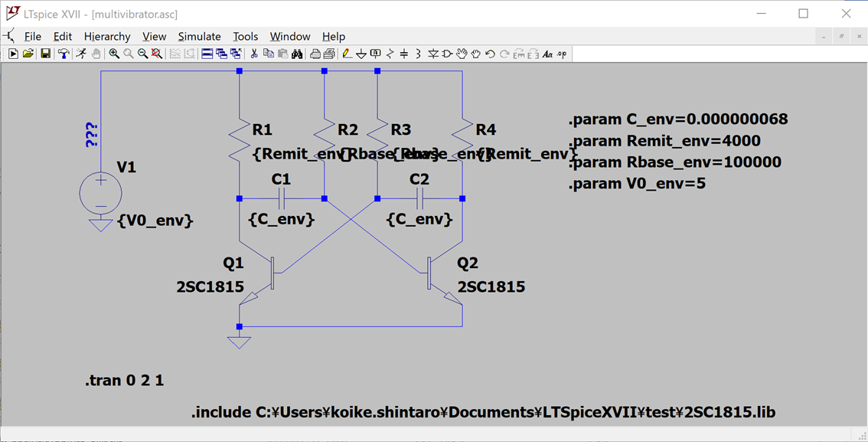868x442 pixels.
Task: Click the Copy toolbar icon
Action: [269, 54]
